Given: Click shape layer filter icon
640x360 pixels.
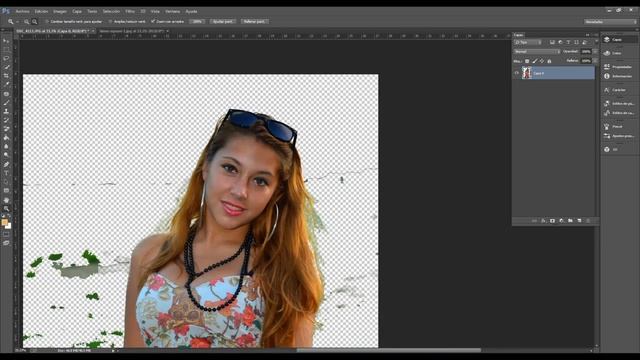Looking at the screenshot, I should pos(576,42).
